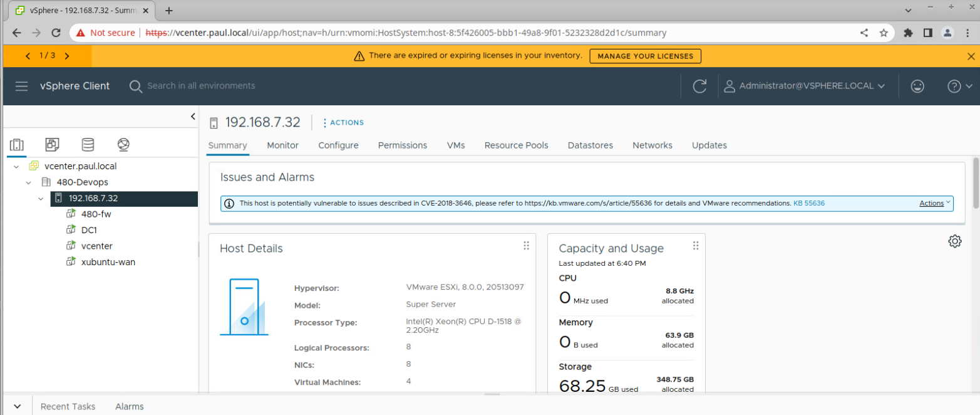Expand the Recent Tasks bottom panel
This screenshot has width=980, height=415.
tap(18, 406)
